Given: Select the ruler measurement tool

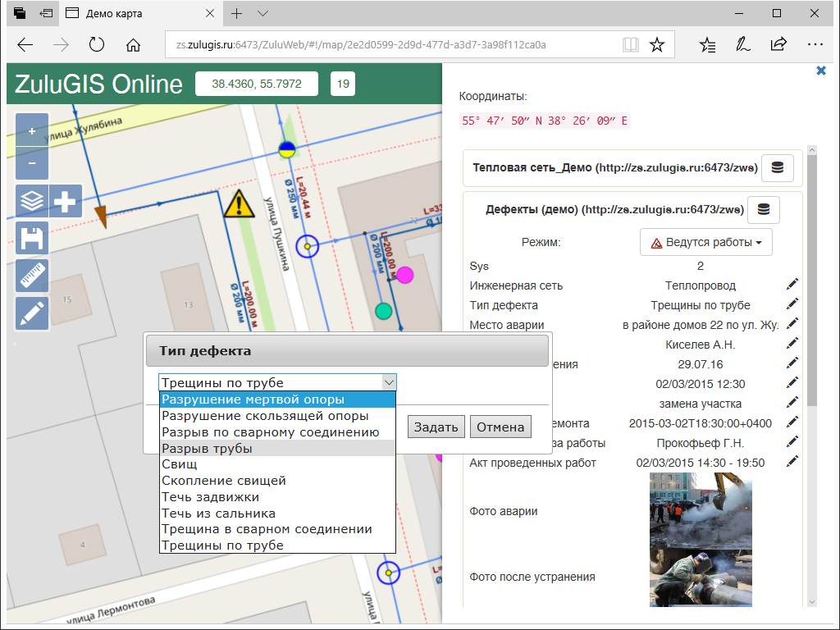Looking at the screenshot, I should click(x=32, y=276).
